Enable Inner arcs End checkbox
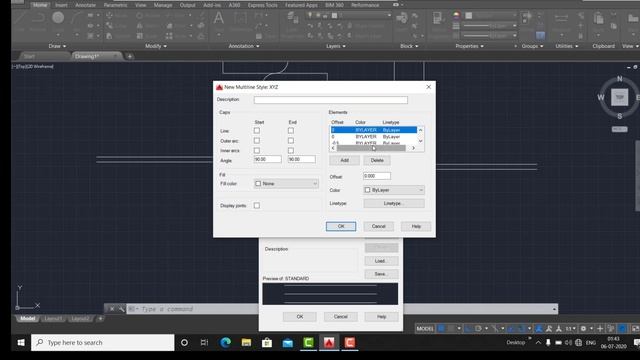This screenshot has width=640, height=360. click(x=291, y=150)
